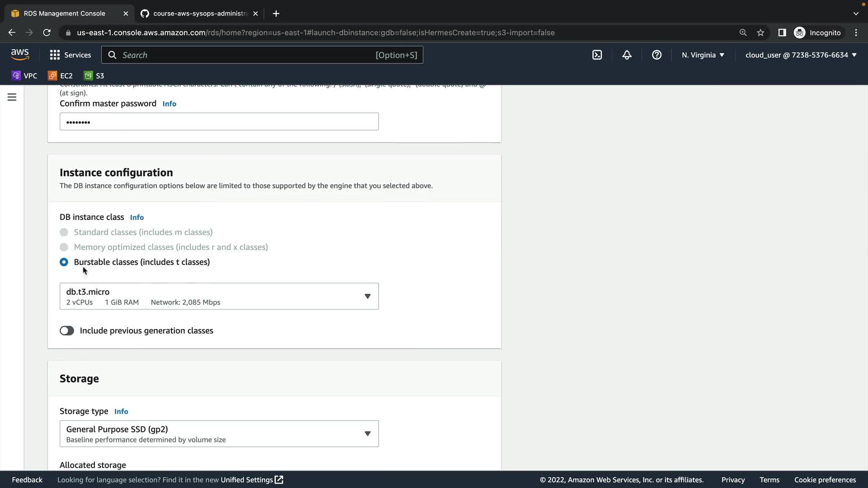Viewport: 868px width, 488px height.
Task: Click Info link beside DB instance class
Action: click(137, 217)
